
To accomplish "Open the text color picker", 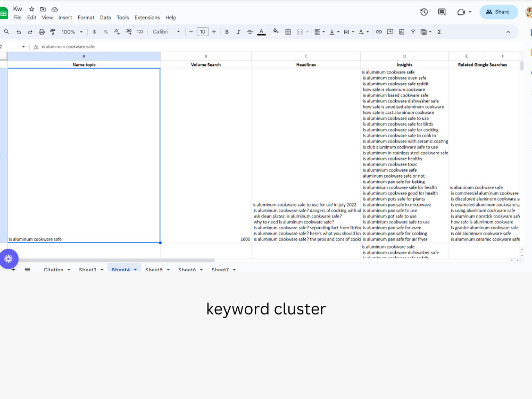I will [x=261, y=32].
